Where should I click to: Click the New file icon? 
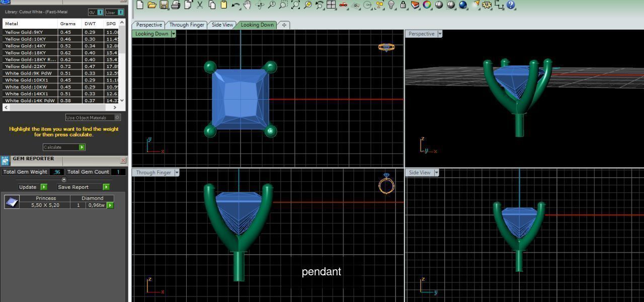click(140, 5)
